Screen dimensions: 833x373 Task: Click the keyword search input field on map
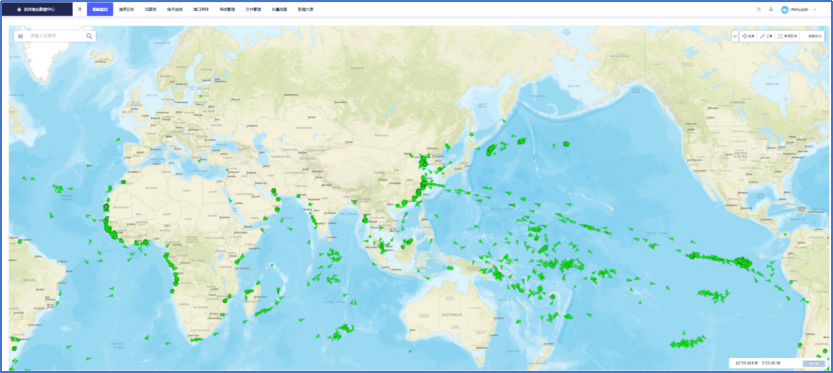coord(56,36)
